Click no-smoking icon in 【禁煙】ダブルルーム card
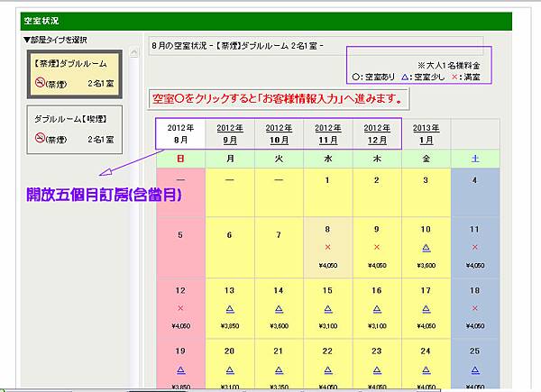 40,82
